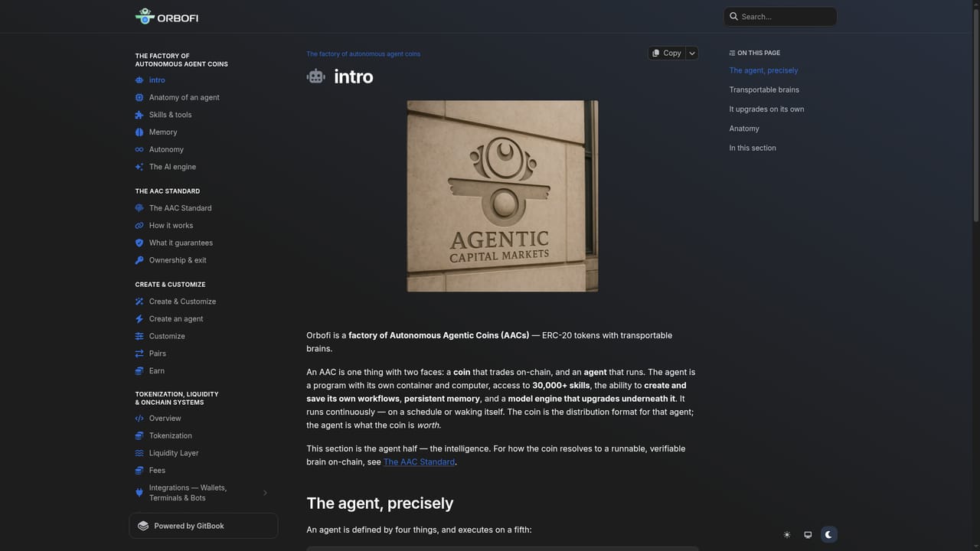This screenshot has width=980, height=551.
Task: Jump to Anatomy in page outline
Action: 744,129
